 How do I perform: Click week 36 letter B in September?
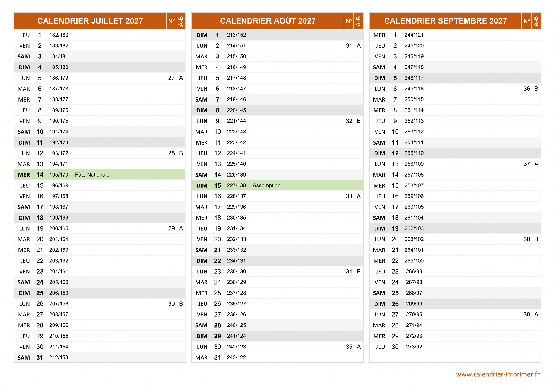tap(536, 89)
